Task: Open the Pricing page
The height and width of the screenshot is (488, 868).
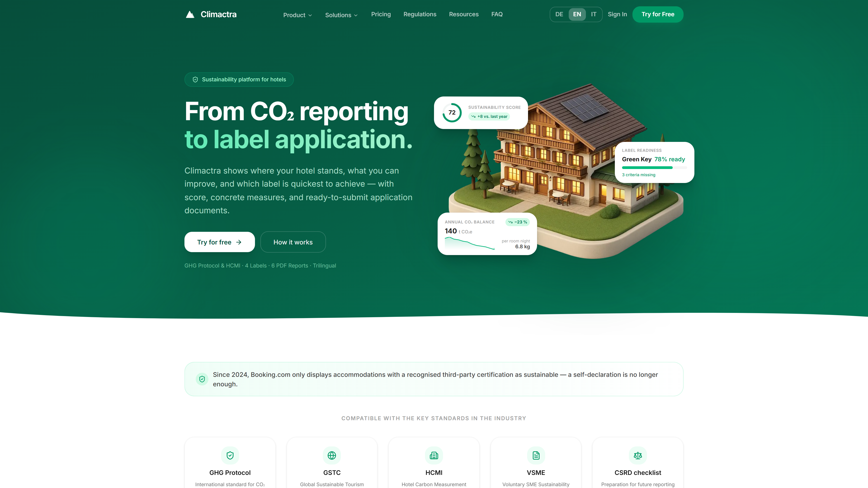Action: coord(381,14)
